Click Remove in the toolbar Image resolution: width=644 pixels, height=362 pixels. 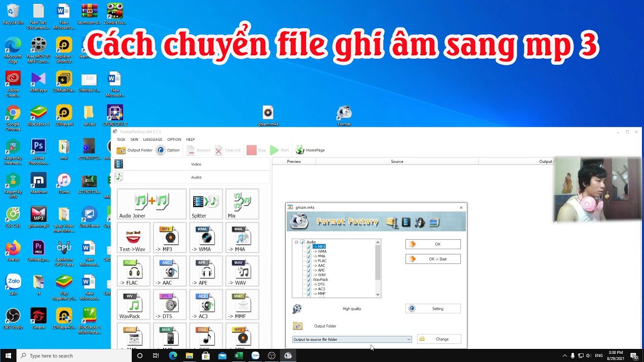pyautogui.click(x=199, y=150)
